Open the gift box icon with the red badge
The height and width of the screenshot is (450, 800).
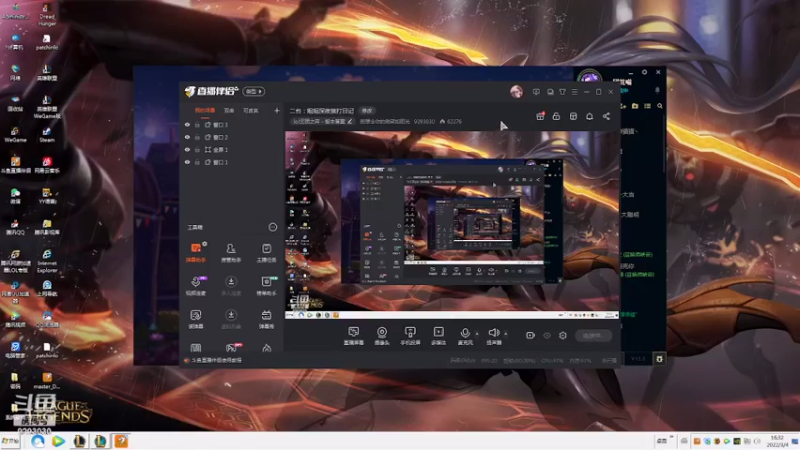540,116
